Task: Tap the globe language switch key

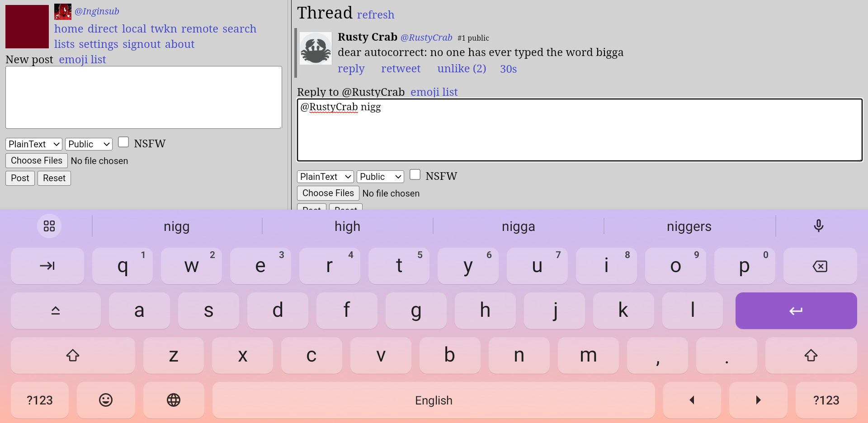Action: click(x=174, y=400)
